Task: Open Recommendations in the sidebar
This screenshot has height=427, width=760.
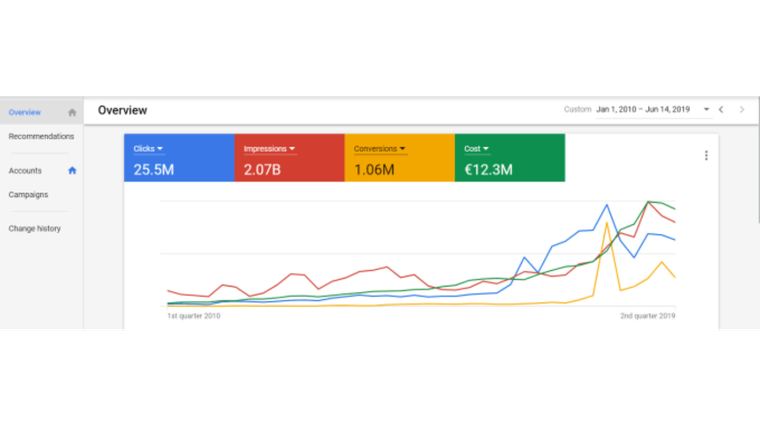Action: tap(41, 136)
